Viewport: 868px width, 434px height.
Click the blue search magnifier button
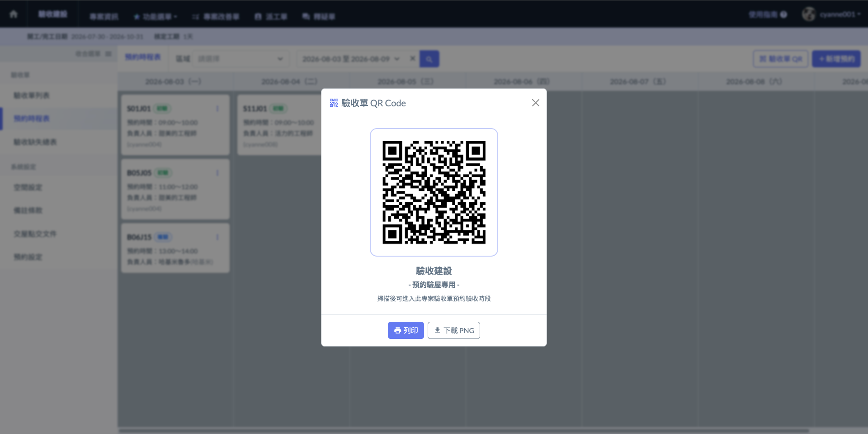click(429, 59)
